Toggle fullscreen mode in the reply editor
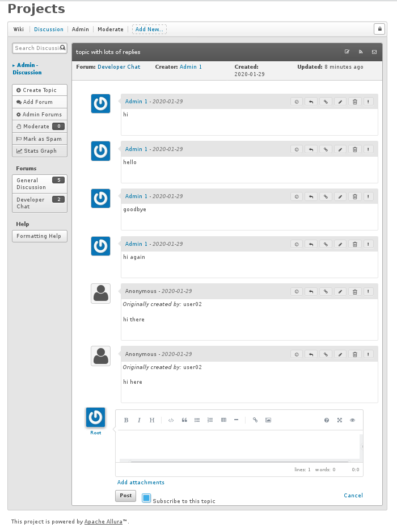Screen dimensions: 397x532 pos(340,420)
